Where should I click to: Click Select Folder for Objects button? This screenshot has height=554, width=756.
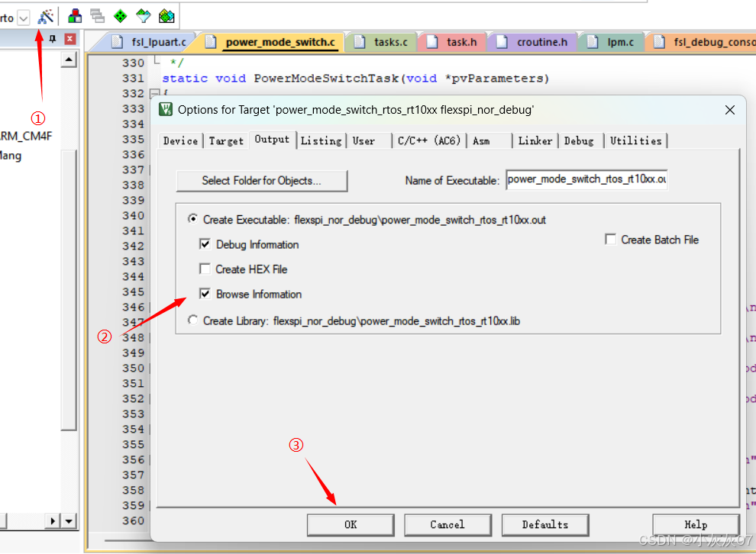262,181
